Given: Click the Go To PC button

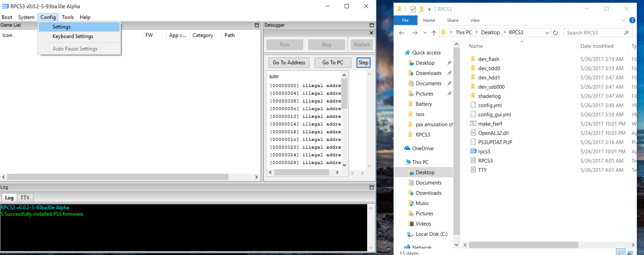Looking at the screenshot, I should click(333, 63).
